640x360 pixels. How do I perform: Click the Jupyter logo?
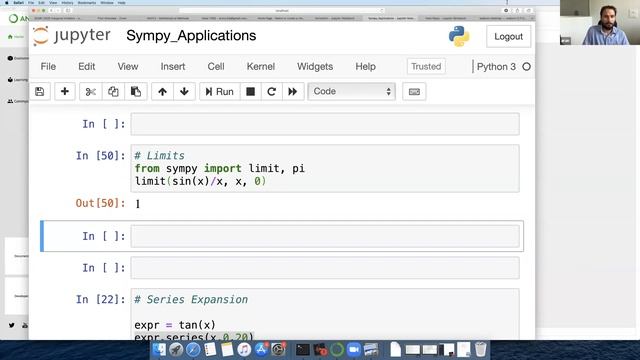(71, 36)
